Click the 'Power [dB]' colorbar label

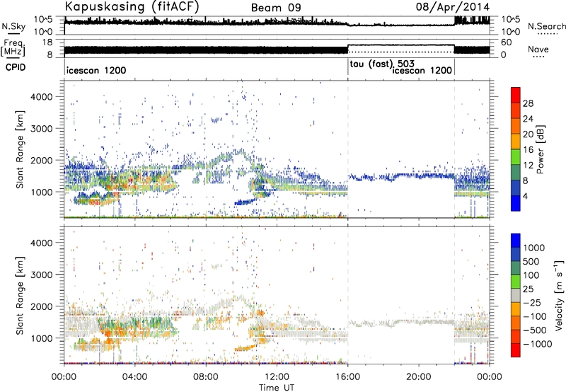pos(540,149)
